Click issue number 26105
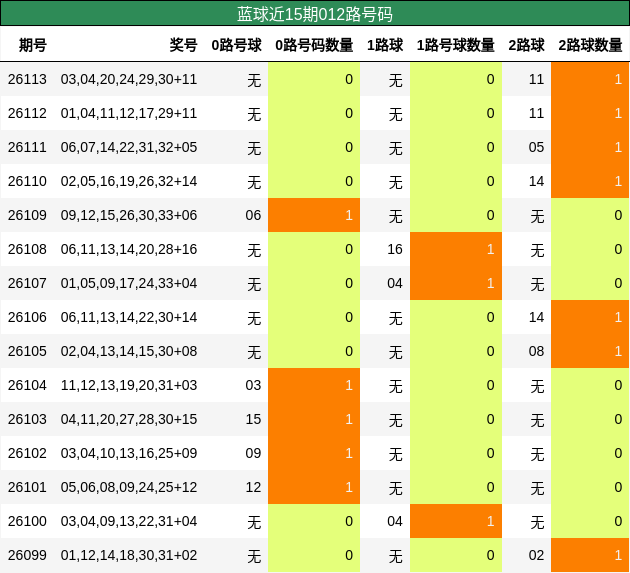 (27, 351)
